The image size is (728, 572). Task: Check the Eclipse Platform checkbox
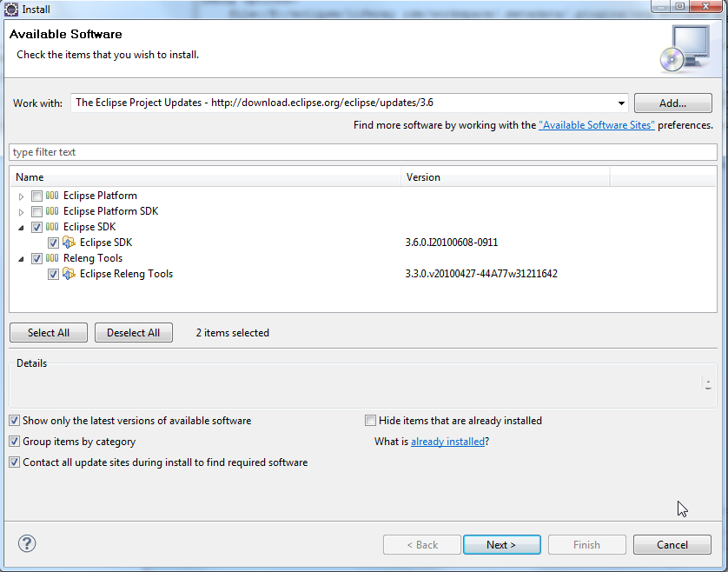36,196
